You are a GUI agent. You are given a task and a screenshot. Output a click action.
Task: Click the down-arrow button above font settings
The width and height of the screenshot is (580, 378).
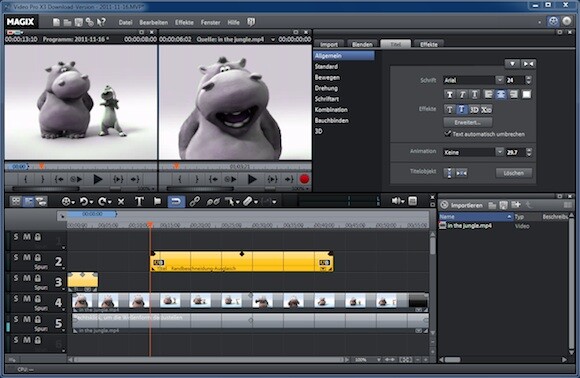point(512,64)
